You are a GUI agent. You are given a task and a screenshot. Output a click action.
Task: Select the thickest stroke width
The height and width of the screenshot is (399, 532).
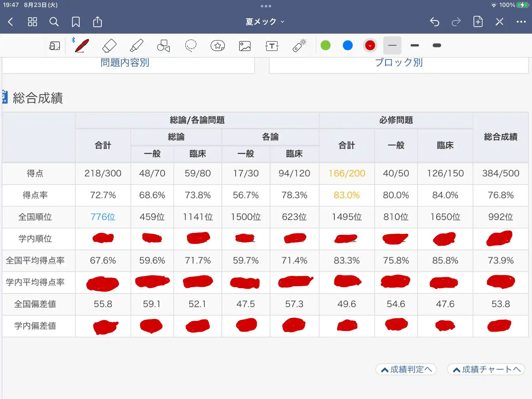pyautogui.click(x=437, y=45)
